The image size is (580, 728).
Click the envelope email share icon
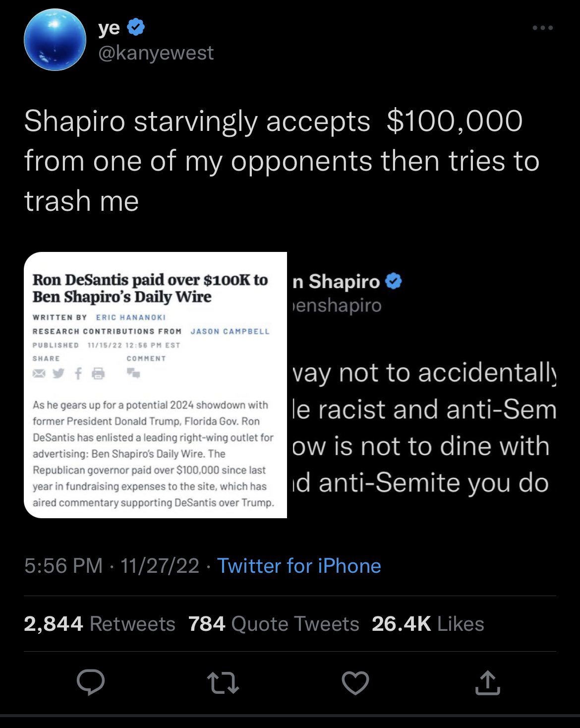coord(39,373)
